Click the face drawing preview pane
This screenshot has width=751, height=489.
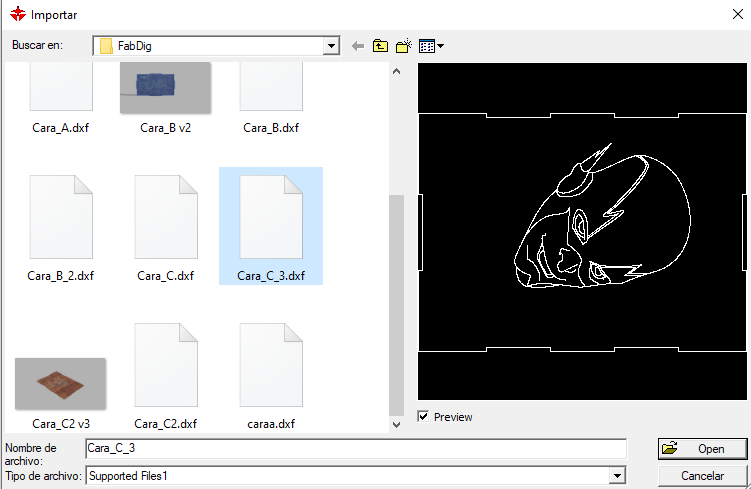[582, 231]
